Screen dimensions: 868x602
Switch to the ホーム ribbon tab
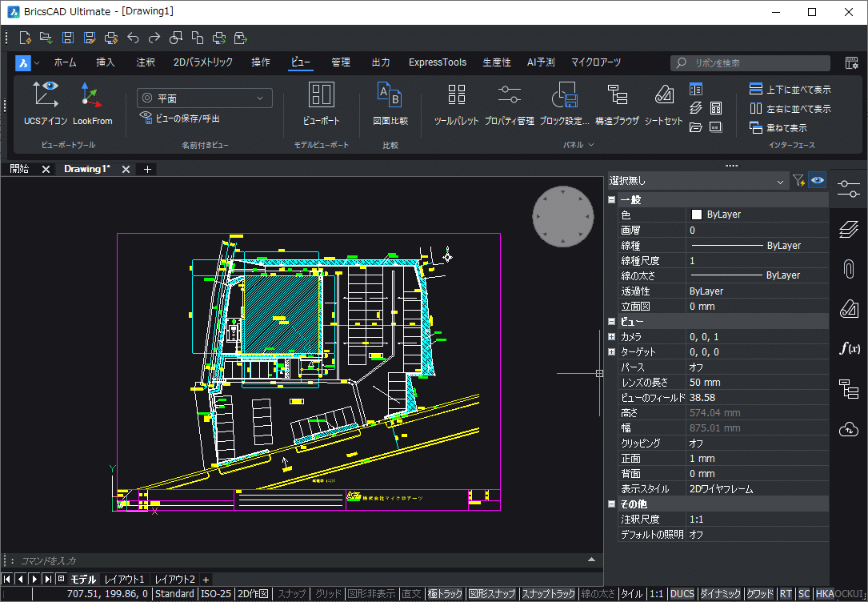point(66,62)
